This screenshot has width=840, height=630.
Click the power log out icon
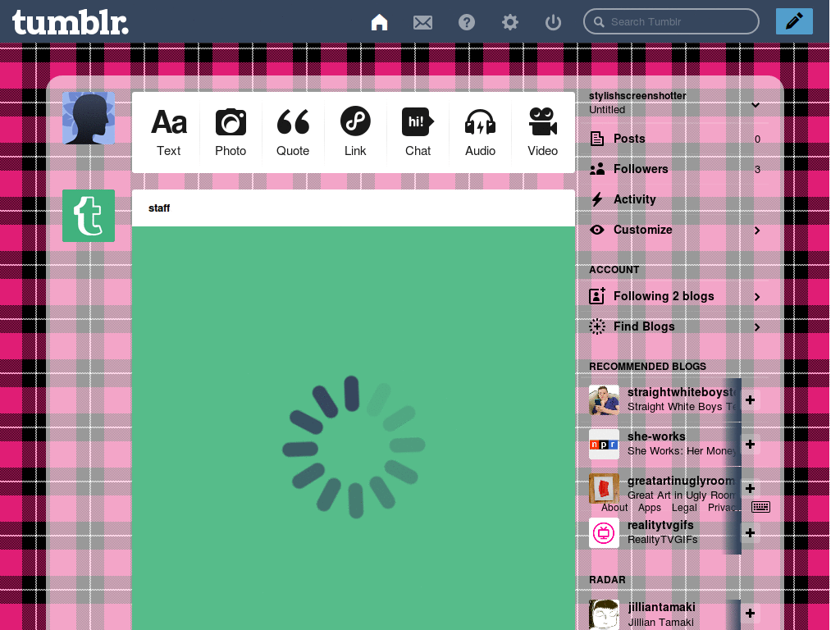pos(553,22)
